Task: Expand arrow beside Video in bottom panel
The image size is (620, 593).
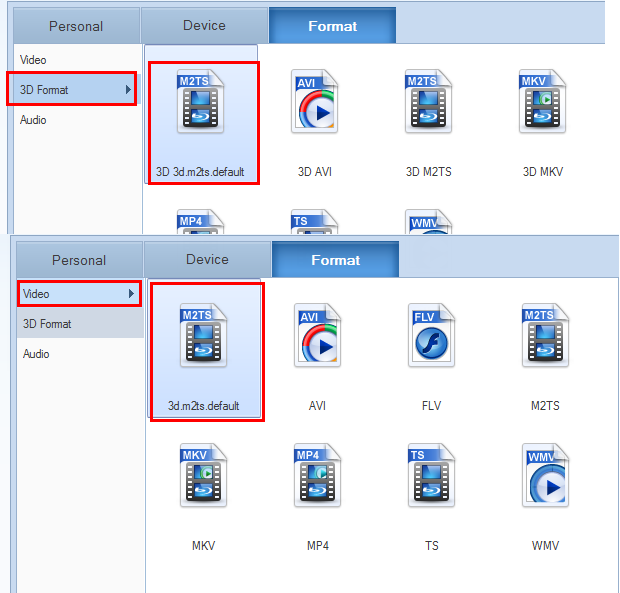Action: pyautogui.click(x=131, y=294)
